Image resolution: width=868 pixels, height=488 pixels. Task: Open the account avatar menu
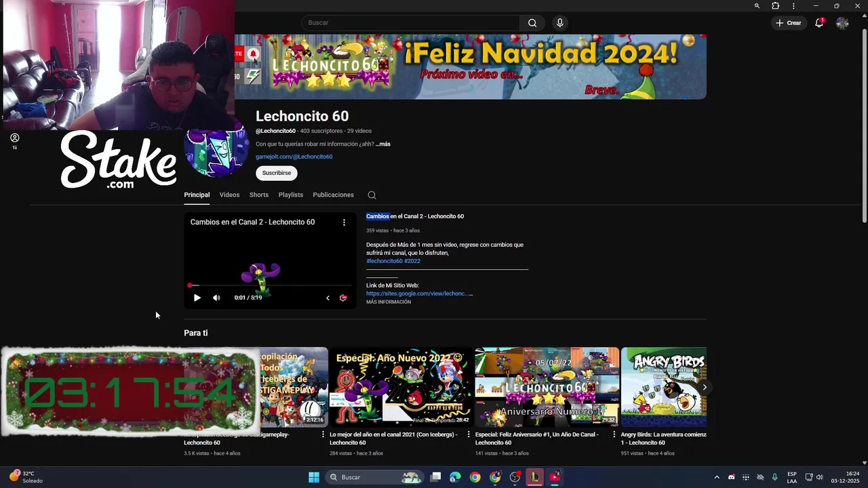click(842, 23)
